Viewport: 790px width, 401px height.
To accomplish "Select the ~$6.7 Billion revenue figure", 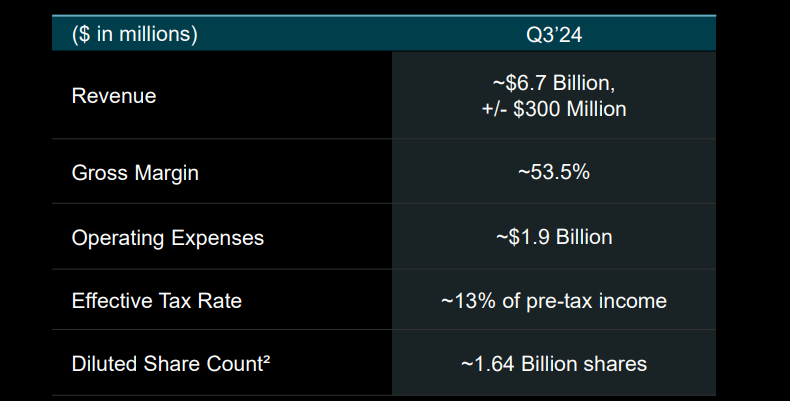I will coord(554,84).
